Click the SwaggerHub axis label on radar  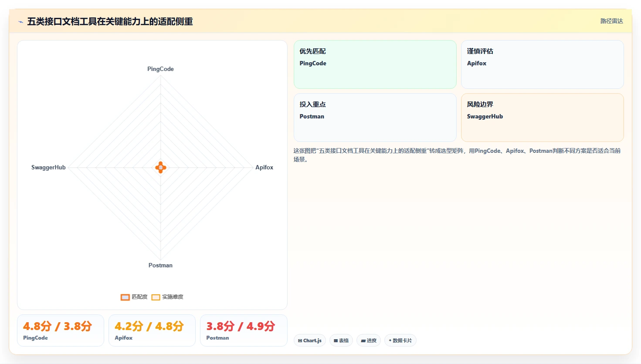48,167
